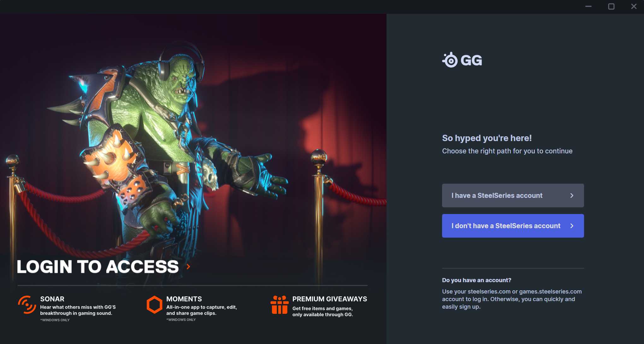
Task: Click the So hyped you're here heading
Action: pyautogui.click(x=487, y=138)
